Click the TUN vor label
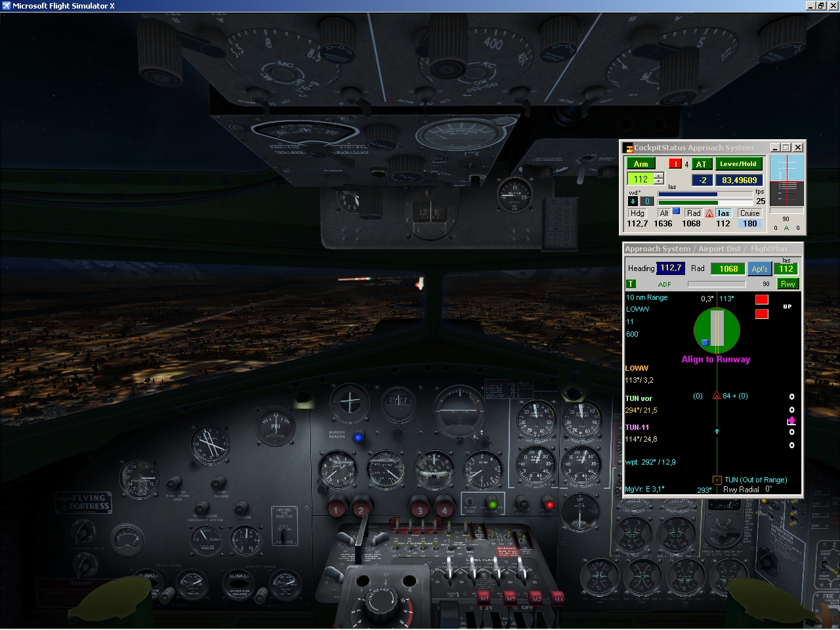840x630 pixels. click(x=639, y=398)
